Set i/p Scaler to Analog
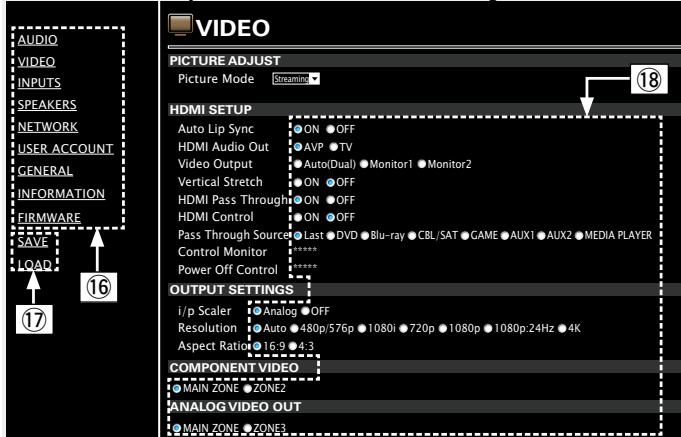This screenshot has width=681, height=437. point(257,311)
